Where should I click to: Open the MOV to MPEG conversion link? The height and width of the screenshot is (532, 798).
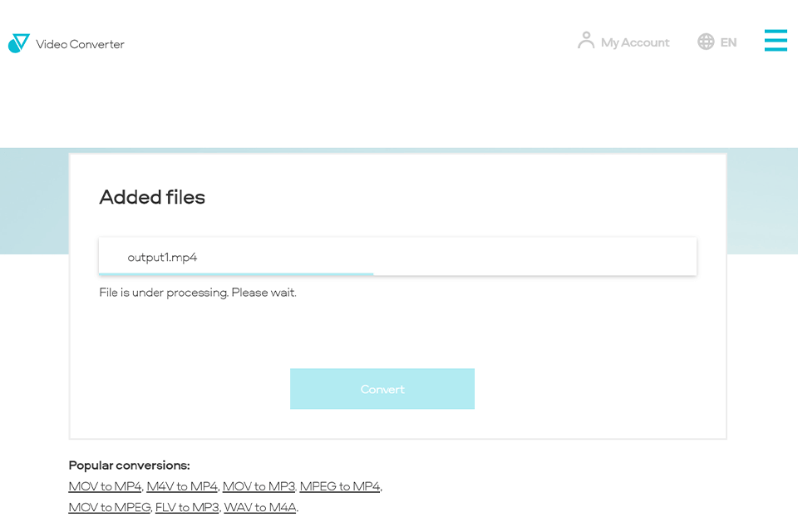pos(108,507)
